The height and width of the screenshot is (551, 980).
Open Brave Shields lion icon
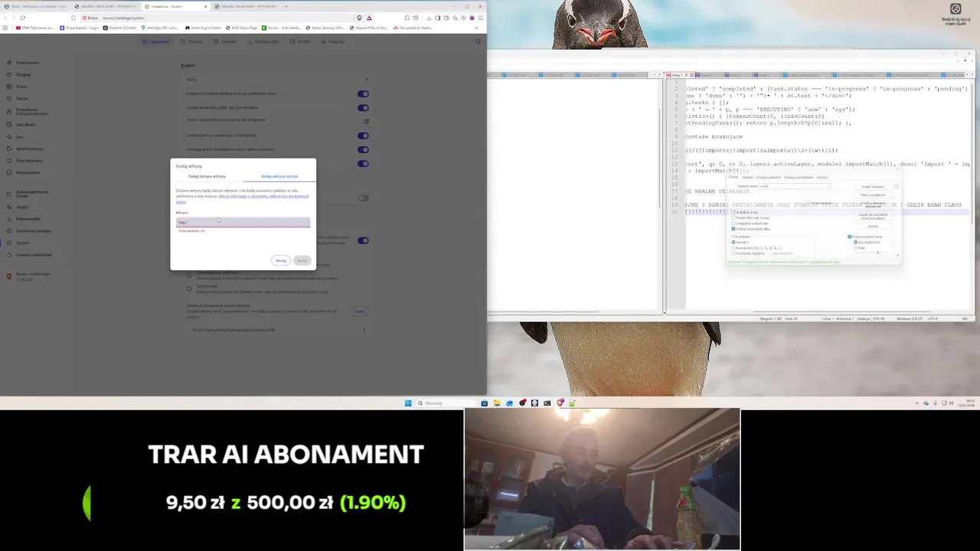[x=360, y=18]
